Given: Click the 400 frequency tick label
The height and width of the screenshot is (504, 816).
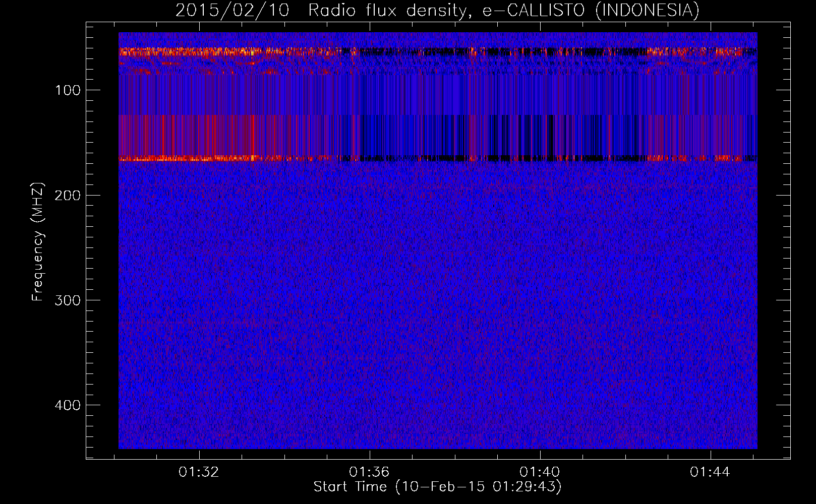Looking at the screenshot, I should (68, 406).
